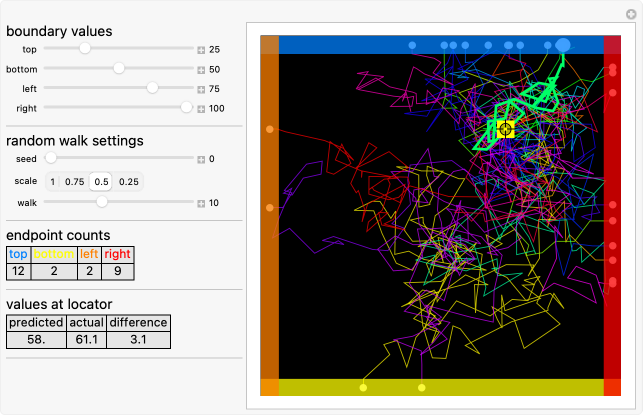Click the actual value 61.1
Viewport: 643px width, 416px height.
(87, 340)
